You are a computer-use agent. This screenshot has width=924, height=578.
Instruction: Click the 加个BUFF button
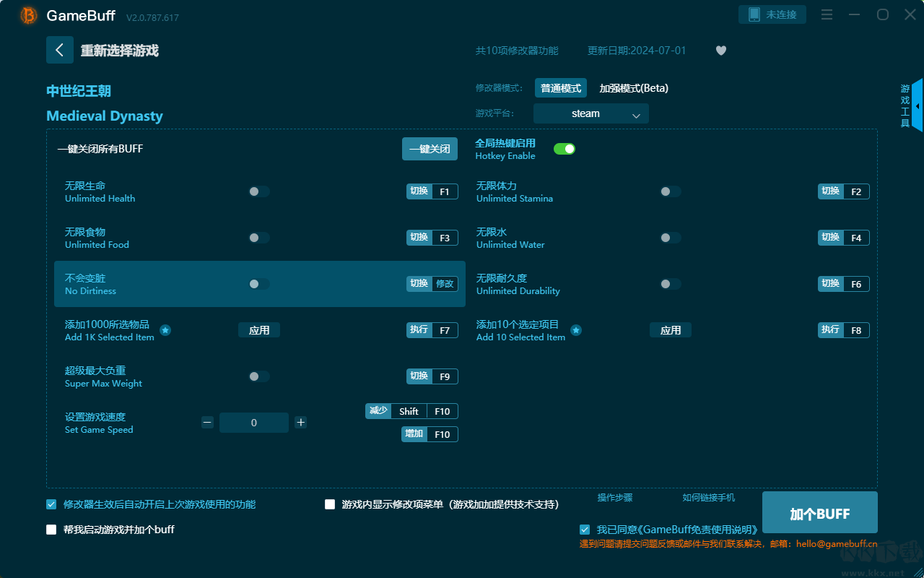(x=820, y=514)
